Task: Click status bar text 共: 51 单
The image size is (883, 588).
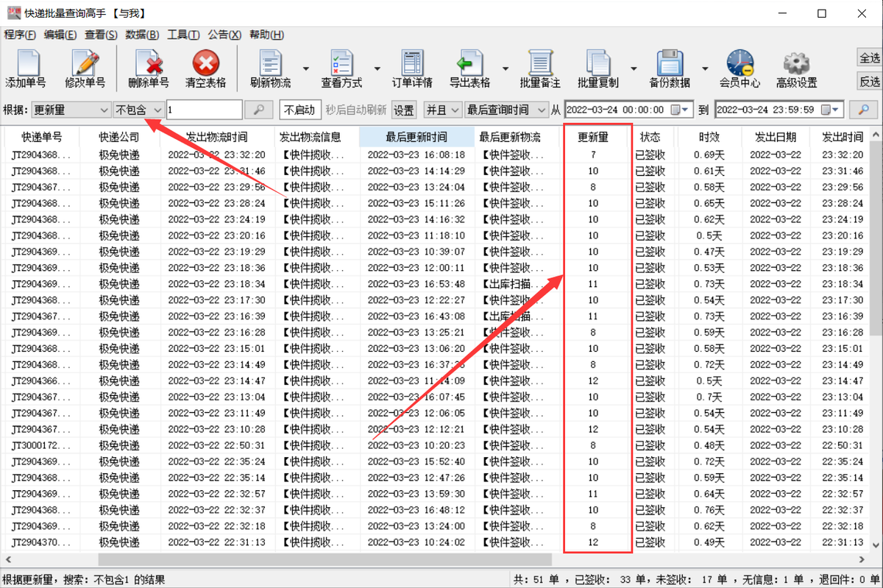Action: pos(538,579)
